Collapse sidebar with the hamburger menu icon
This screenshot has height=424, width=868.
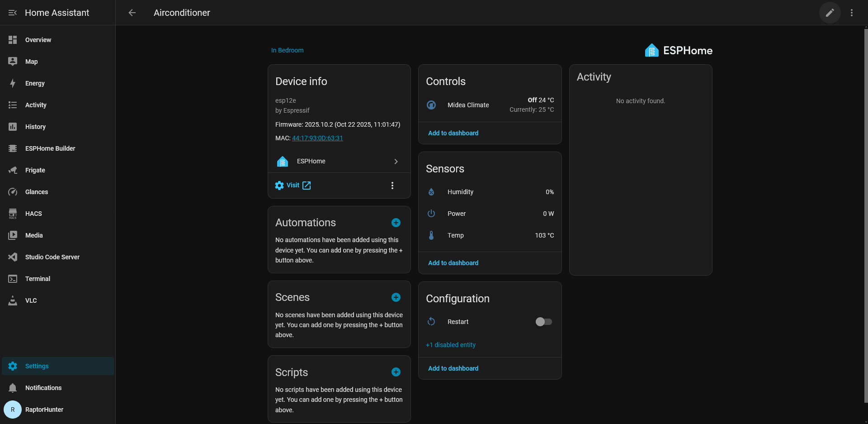[13, 13]
